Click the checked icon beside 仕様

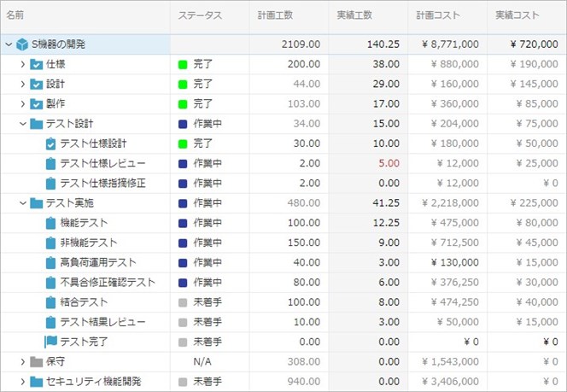click(37, 64)
